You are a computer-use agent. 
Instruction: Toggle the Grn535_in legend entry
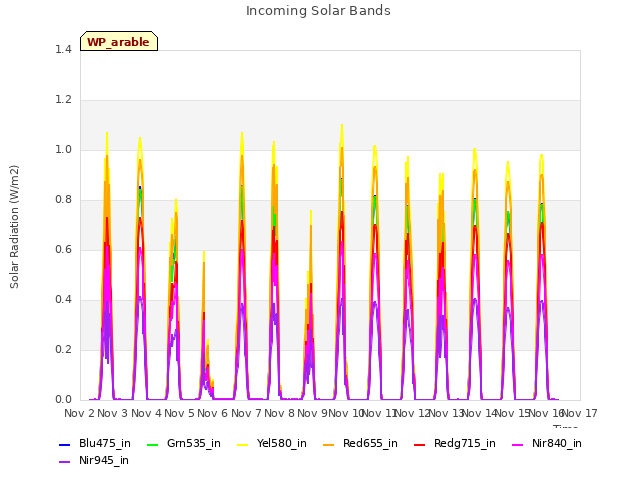click(x=184, y=444)
